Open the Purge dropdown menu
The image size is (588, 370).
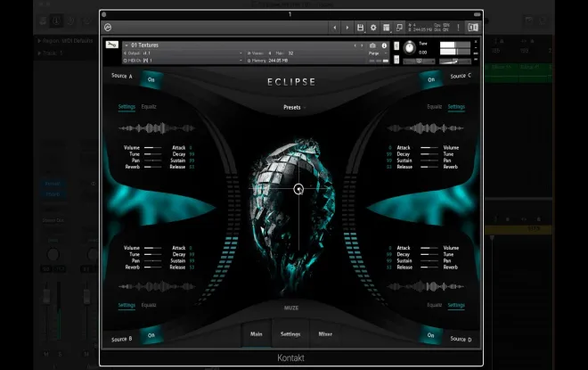(376, 53)
